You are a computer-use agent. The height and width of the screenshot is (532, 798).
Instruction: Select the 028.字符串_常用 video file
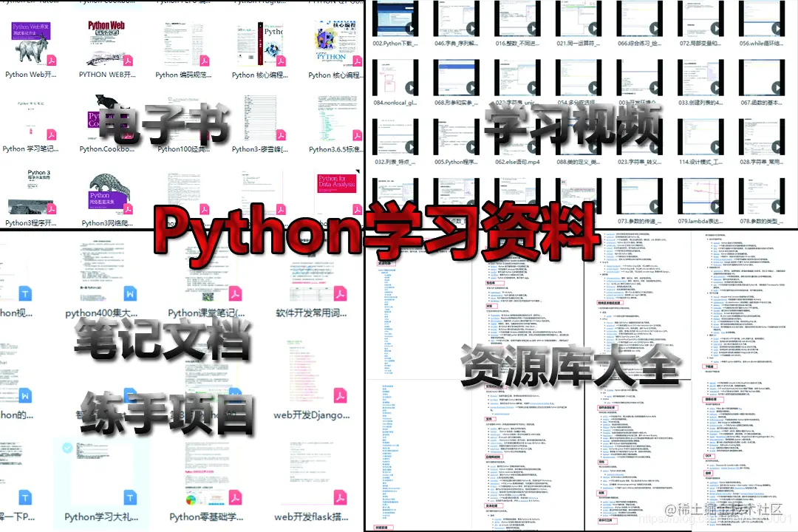762,137
